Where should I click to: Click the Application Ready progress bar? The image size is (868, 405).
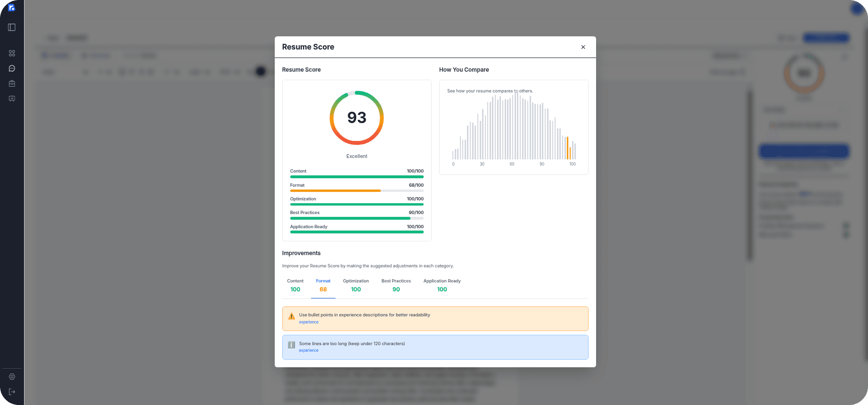click(x=357, y=232)
